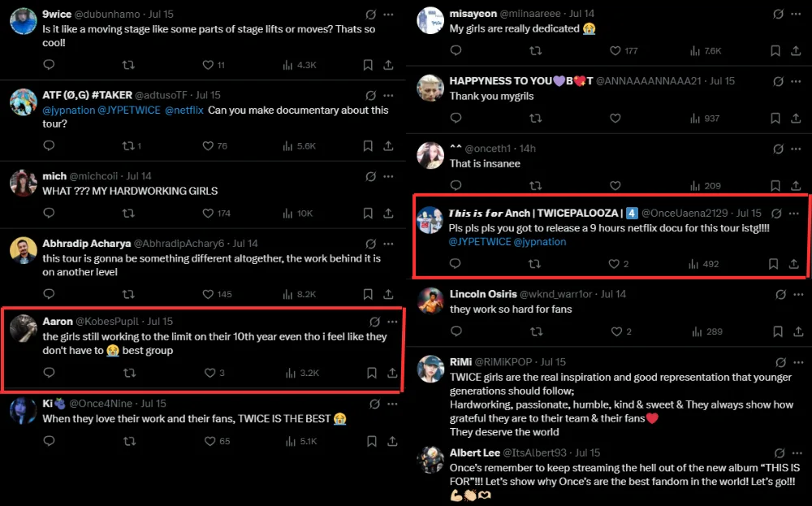The width and height of the screenshot is (812, 506).
Task: Reply to the 'That is insanee' tweet
Action: (455, 186)
